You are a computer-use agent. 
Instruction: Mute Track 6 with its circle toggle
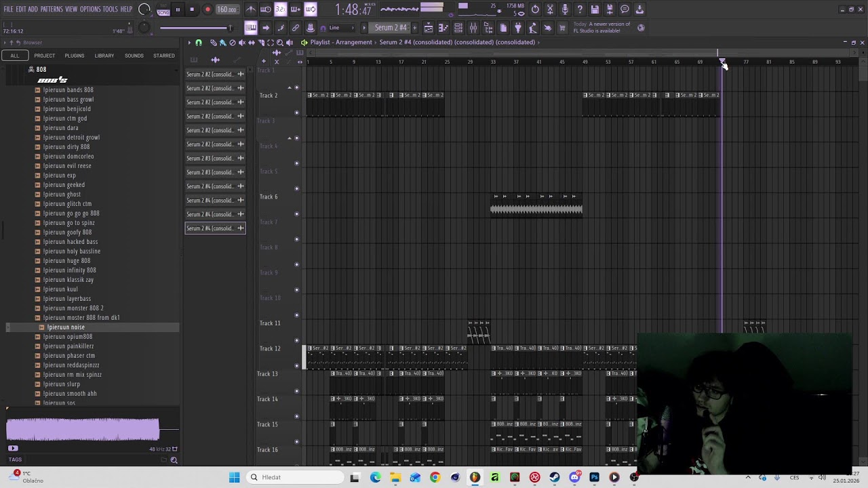296,214
